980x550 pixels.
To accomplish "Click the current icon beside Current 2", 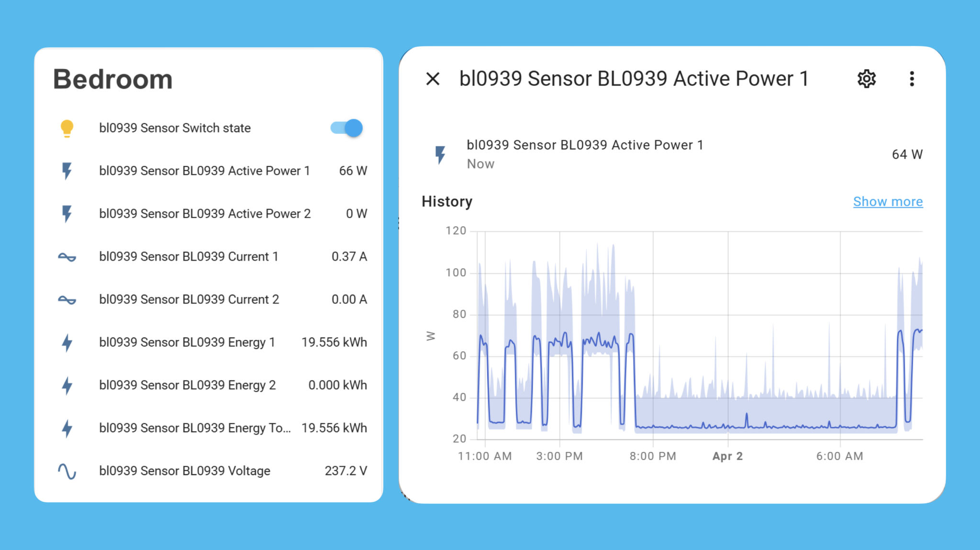I will click(67, 299).
